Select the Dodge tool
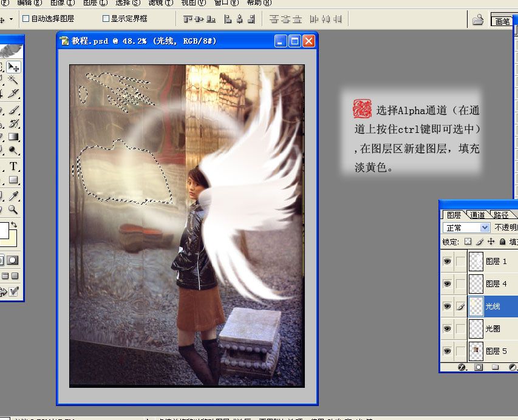The height and width of the screenshot is (420, 518). pyautogui.click(x=13, y=151)
